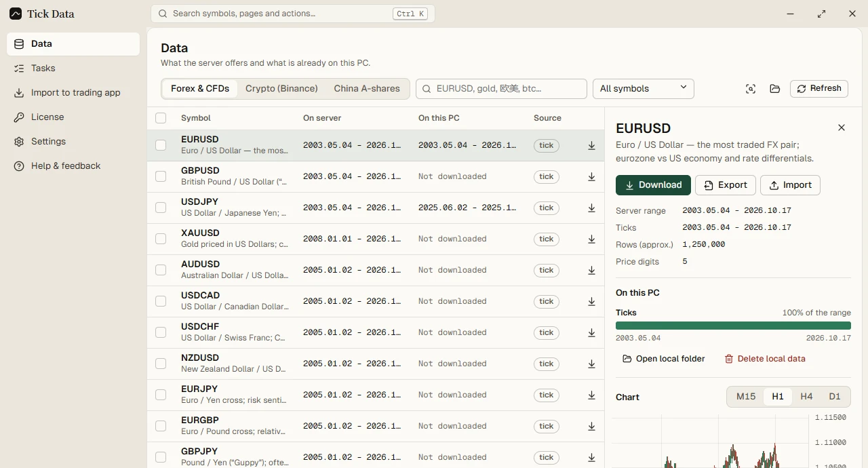Click the tick source badge in the XAUUSD row
This screenshot has width=868, height=468.
[547, 239]
